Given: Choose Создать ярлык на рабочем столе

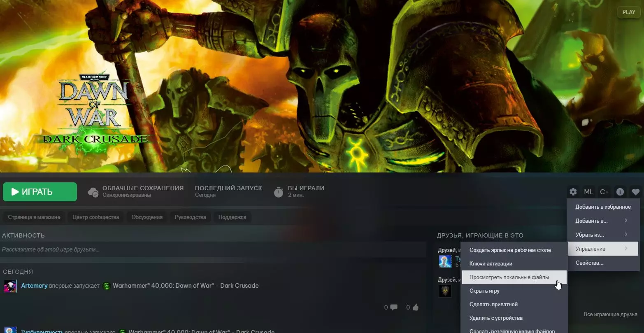Looking at the screenshot, I should coord(514,250).
